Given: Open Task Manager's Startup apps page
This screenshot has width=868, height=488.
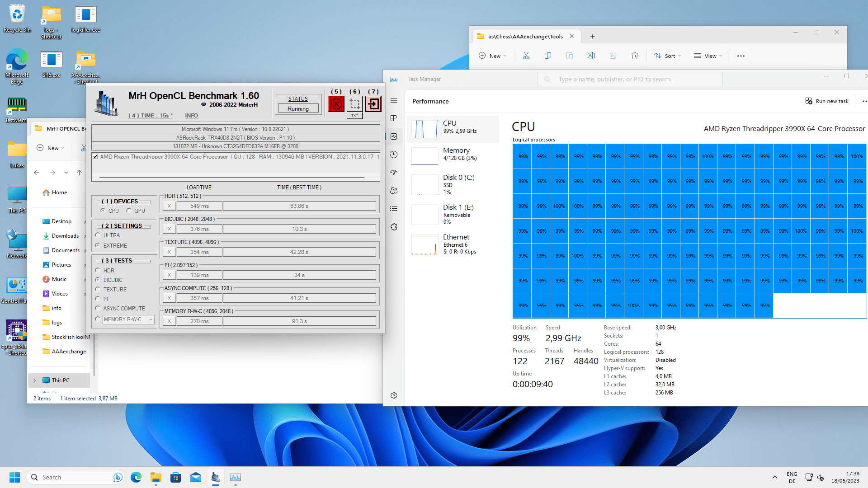Looking at the screenshot, I should (394, 173).
